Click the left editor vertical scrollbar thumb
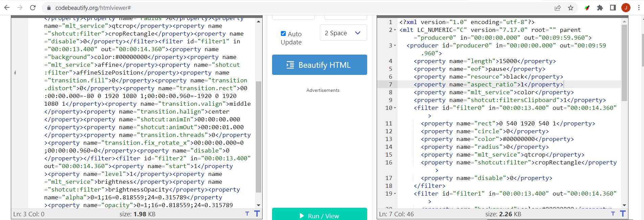This screenshot has width=644, height=220. 259,136
